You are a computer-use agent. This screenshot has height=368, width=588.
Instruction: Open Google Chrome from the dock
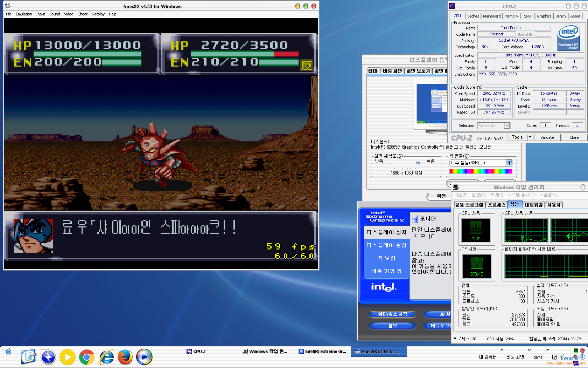pyautogui.click(x=87, y=357)
